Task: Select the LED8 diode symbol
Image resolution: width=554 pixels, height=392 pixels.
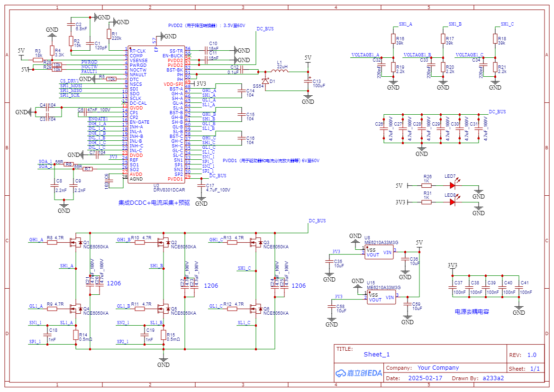Action: (x=452, y=202)
